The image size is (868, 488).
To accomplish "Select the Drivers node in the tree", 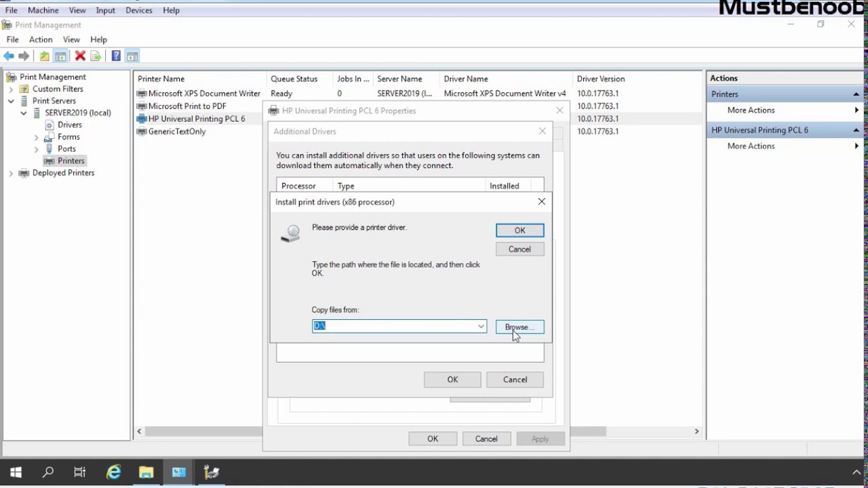I will tap(70, 125).
